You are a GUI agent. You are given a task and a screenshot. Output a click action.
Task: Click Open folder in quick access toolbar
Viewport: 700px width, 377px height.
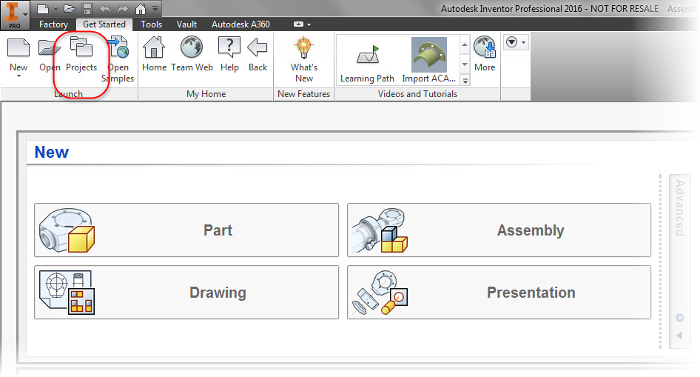[69, 8]
